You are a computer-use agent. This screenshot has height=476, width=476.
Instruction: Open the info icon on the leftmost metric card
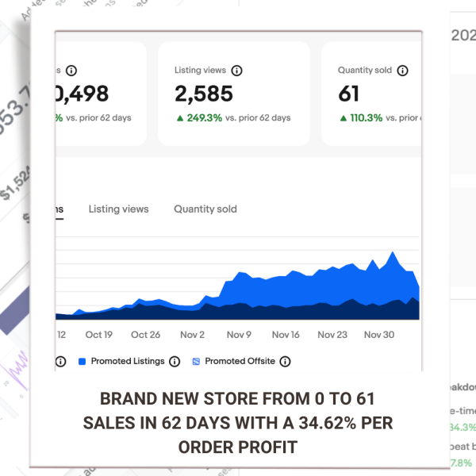point(71,71)
